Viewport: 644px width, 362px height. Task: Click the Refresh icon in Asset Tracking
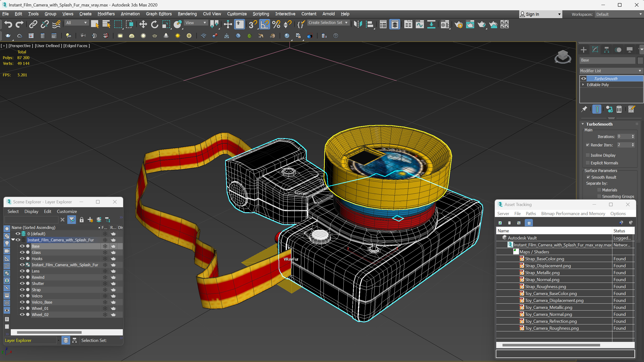[x=500, y=223]
